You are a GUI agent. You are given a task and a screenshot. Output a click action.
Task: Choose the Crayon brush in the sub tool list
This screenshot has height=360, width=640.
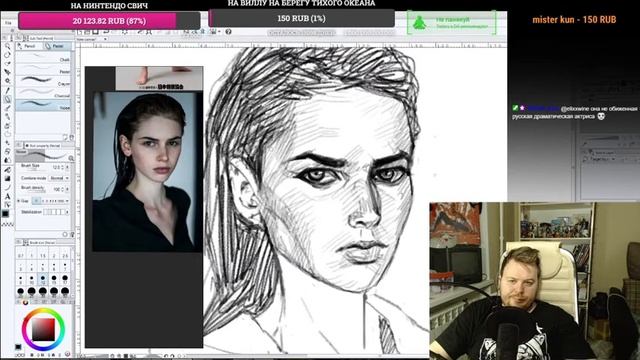pos(43,81)
